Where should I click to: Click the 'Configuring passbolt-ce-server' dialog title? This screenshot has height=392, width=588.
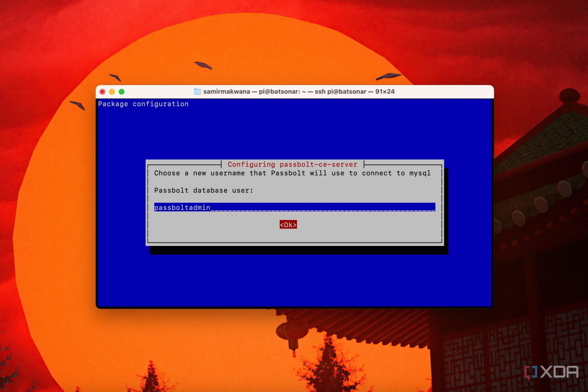tap(292, 164)
